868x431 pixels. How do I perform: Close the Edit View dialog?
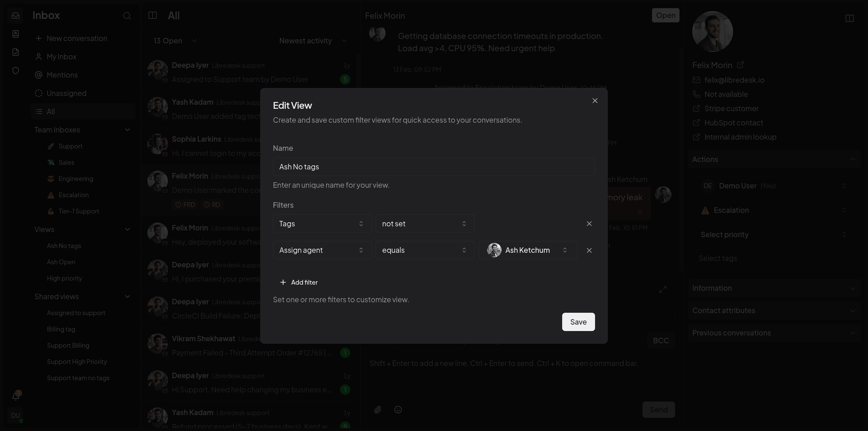595,101
